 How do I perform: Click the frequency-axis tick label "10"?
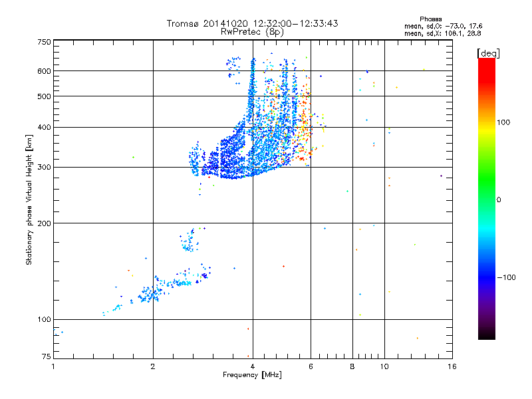pos(384,366)
